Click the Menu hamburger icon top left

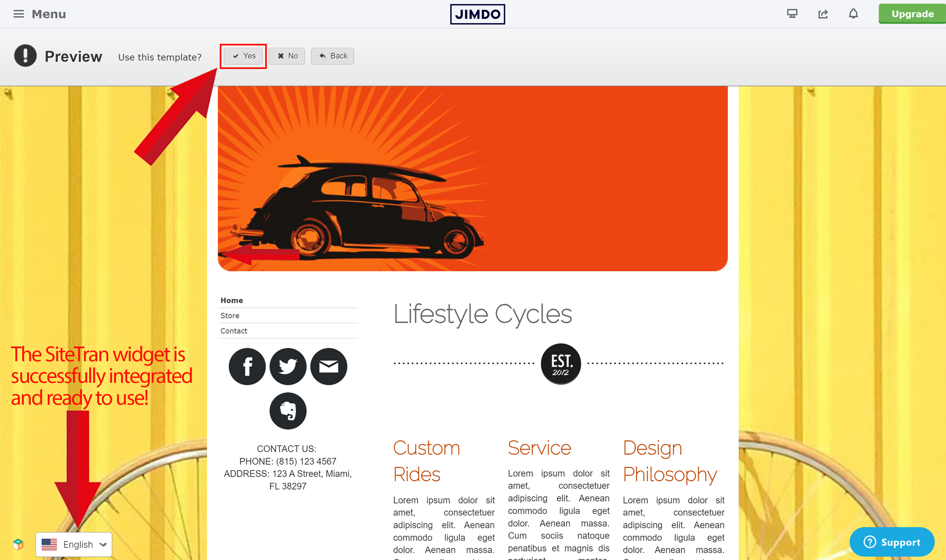[18, 13]
